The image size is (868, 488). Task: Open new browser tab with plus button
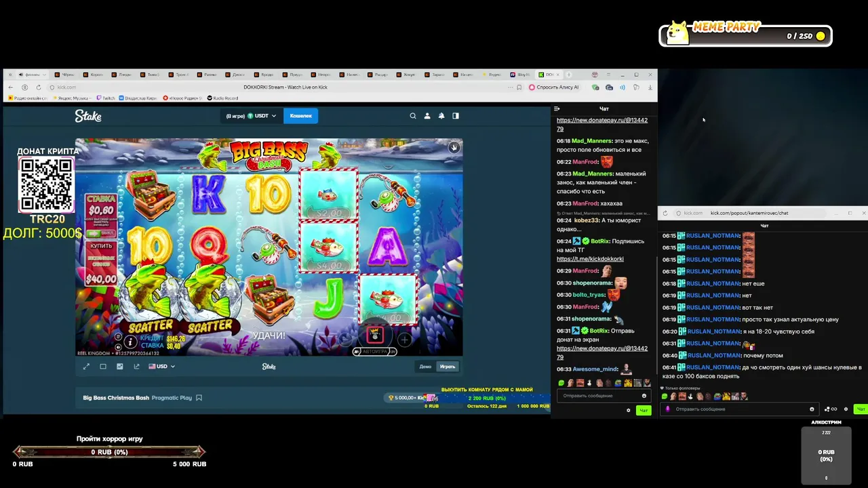569,75
